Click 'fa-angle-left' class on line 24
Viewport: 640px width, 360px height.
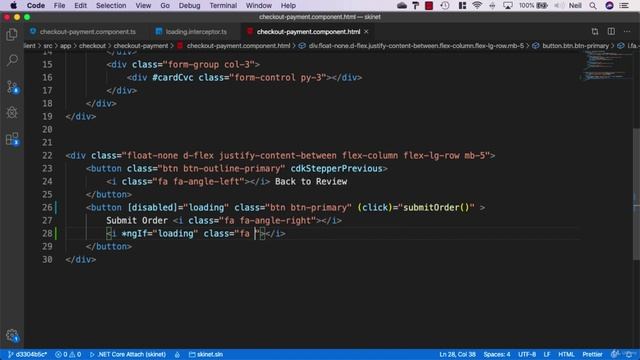(x=206, y=182)
